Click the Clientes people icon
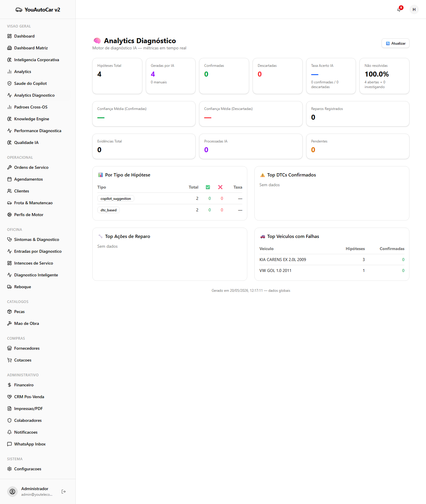 pos(9,191)
